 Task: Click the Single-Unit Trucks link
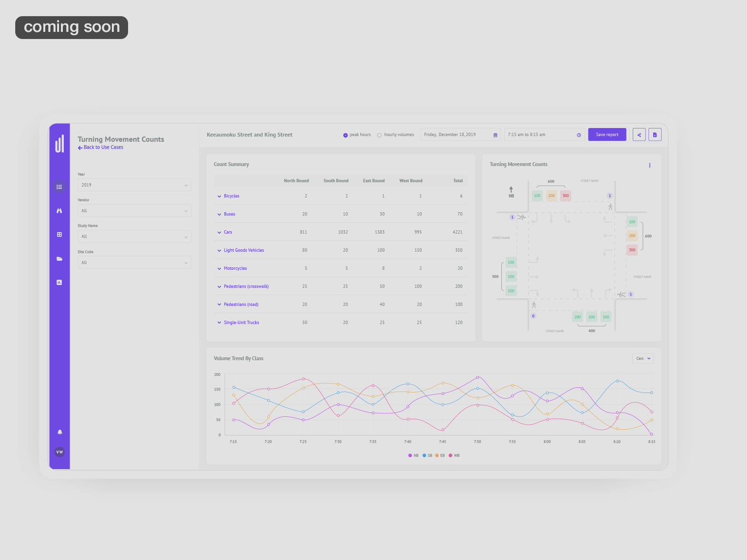pyautogui.click(x=241, y=323)
